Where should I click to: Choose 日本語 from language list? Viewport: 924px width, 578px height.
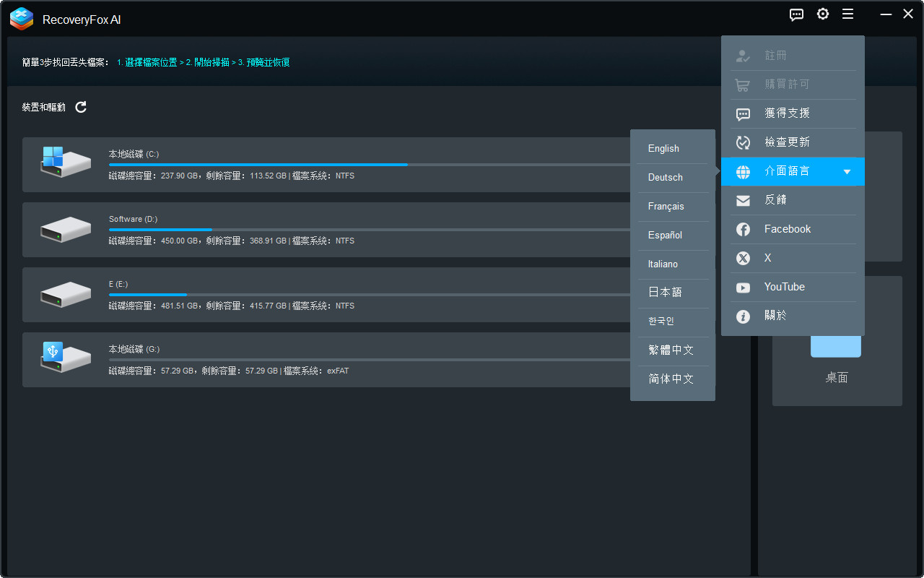point(665,293)
